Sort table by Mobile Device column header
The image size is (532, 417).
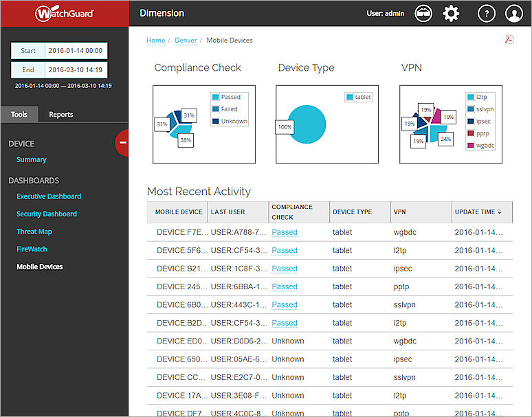(178, 212)
